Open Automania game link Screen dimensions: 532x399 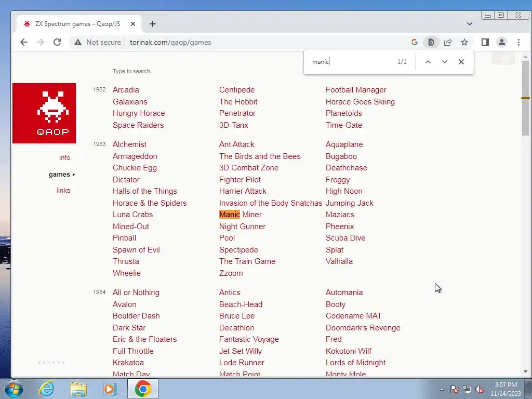pyautogui.click(x=344, y=292)
